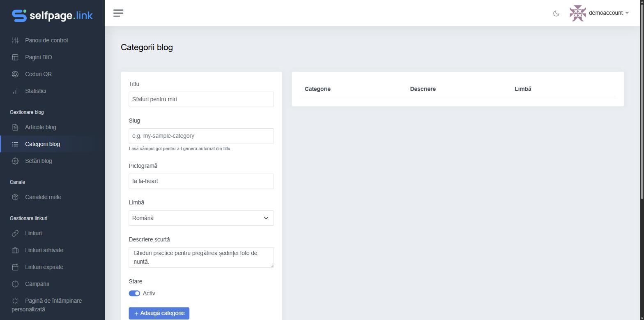The image size is (644, 320).
Task: Focus the Slug input field
Action: [x=201, y=136]
